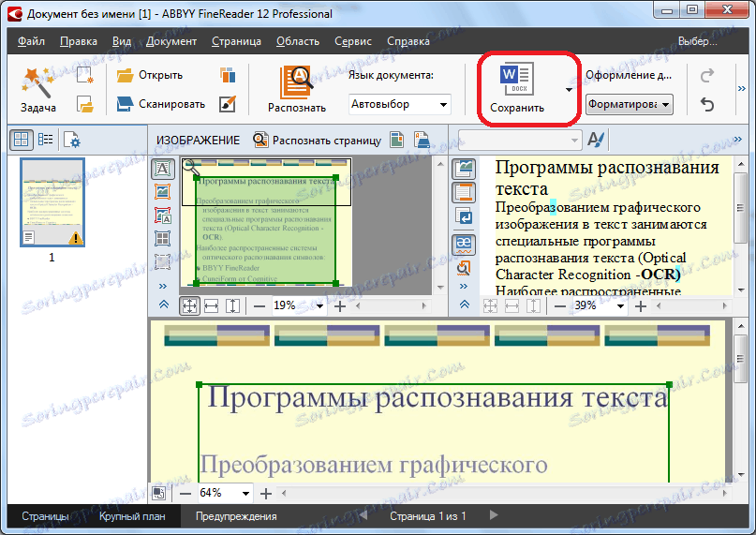The image size is (756, 535).
Task: Open the Вид menu
Action: click(122, 41)
